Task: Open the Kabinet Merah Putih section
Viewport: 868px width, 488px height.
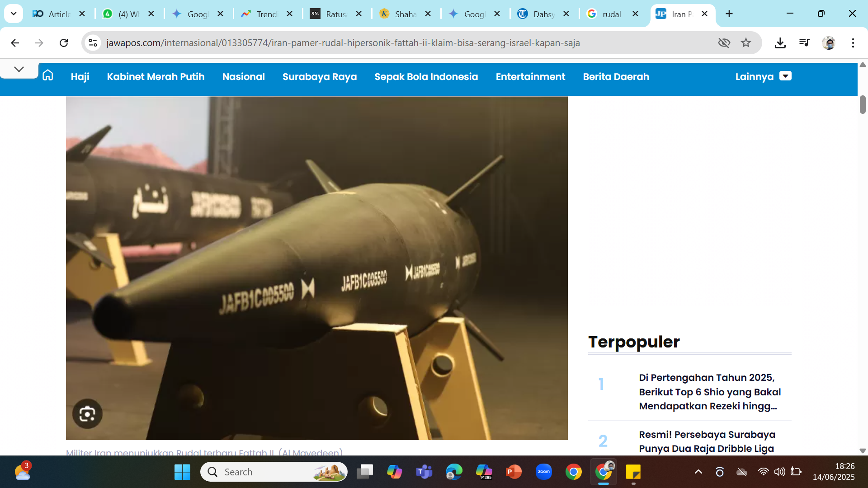Action: pyautogui.click(x=156, y=77)
